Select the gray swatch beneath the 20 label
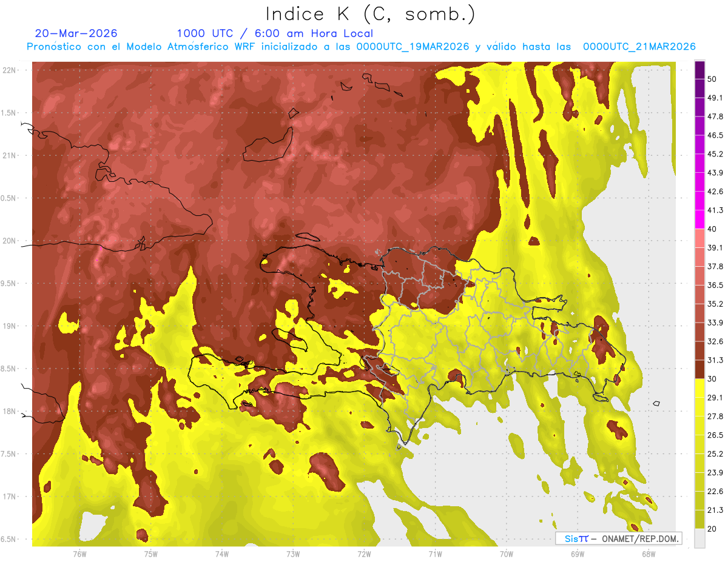728x562 pixels. pos(699,538)
